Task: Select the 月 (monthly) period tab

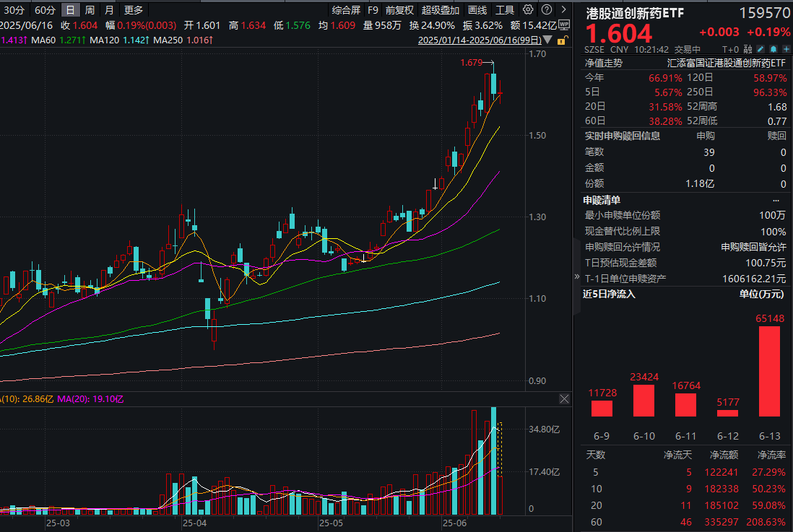Action: click(x=108, y=9)
